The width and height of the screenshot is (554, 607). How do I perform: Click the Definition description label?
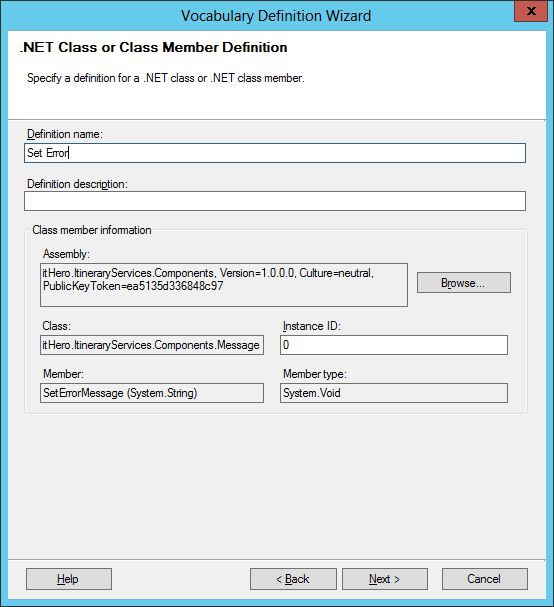(77, 184)
